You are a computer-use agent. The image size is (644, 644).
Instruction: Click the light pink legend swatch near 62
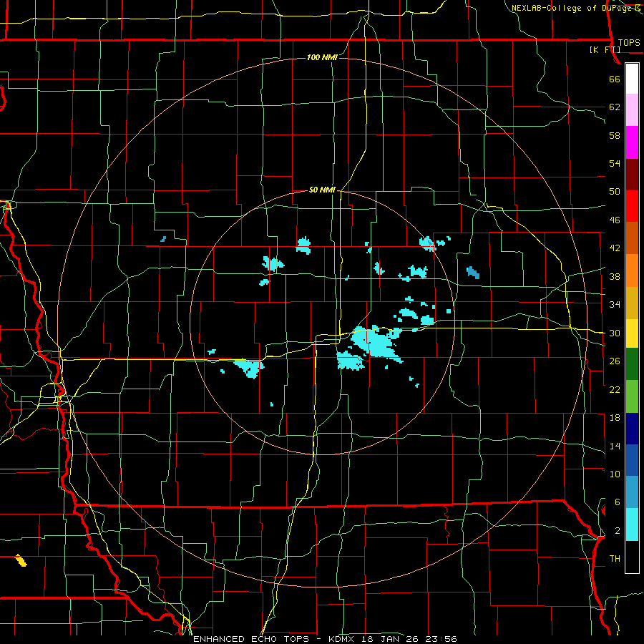pos(632,110)
